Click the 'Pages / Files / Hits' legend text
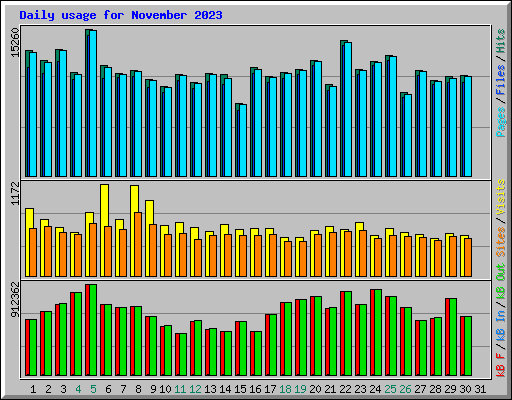 pos(501,83)
